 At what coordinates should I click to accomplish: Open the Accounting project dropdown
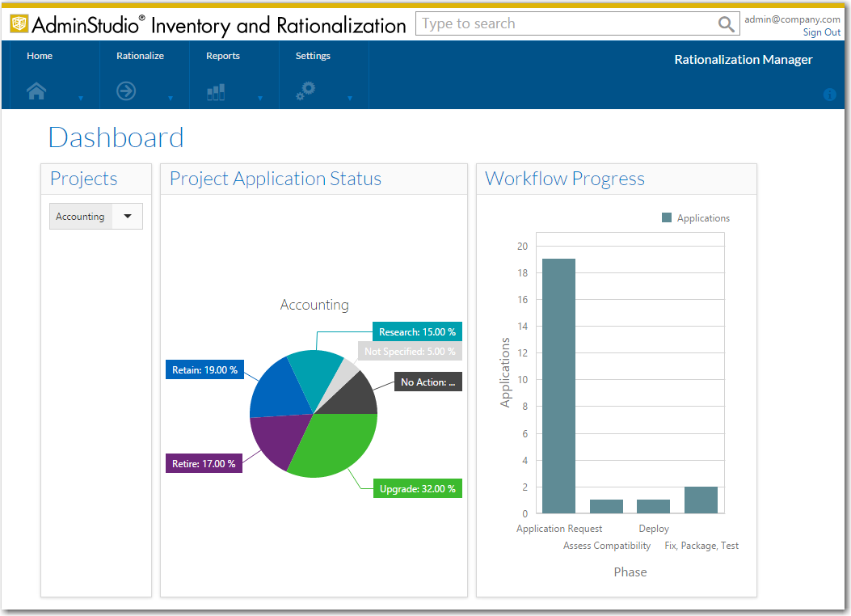tap(96, 216)
